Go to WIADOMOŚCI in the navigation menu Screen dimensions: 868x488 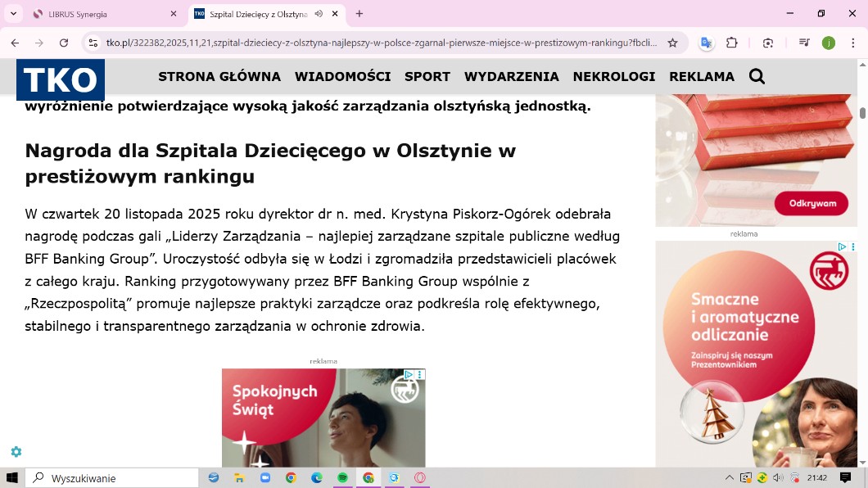click(342, 76)
